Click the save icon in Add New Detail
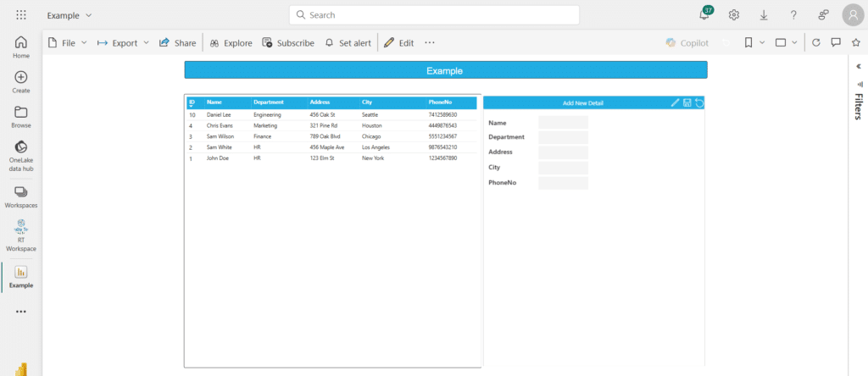The image size is (868, 376). pyautogui.click(x=687, y=102)
